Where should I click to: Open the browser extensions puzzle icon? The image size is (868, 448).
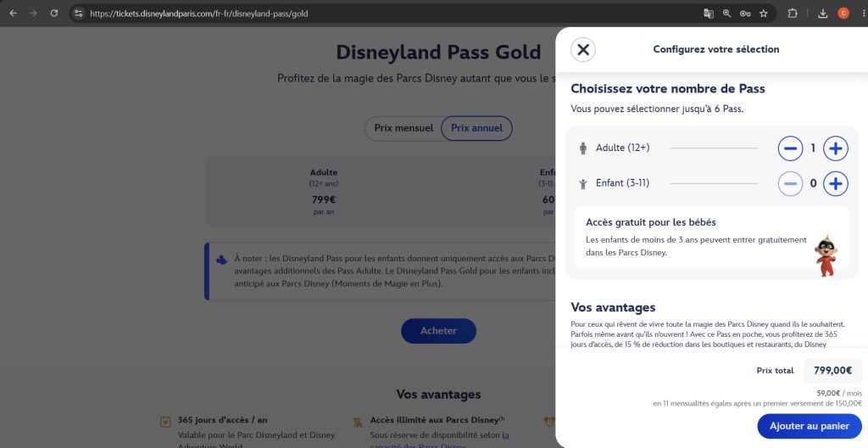point(793,14)
